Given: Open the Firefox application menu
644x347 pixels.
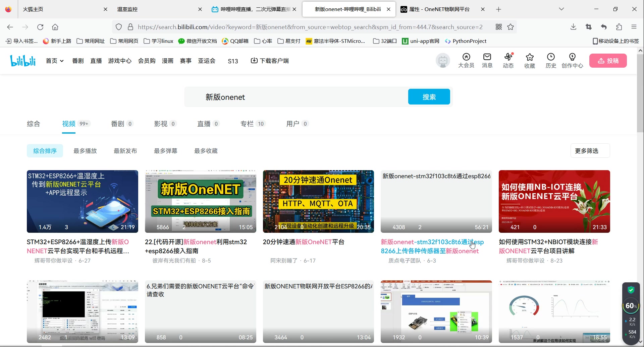Looking at the screenshot, I should (634, 27).
